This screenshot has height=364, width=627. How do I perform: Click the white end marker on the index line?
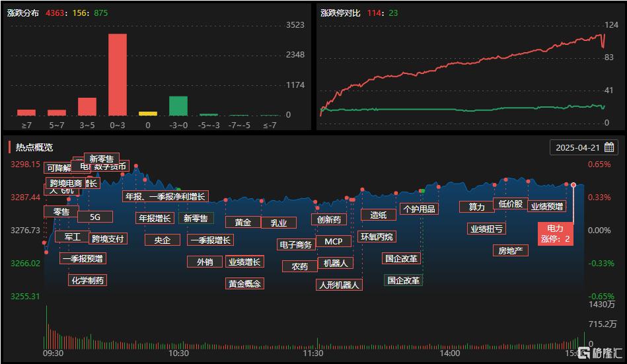pos(573,185)
